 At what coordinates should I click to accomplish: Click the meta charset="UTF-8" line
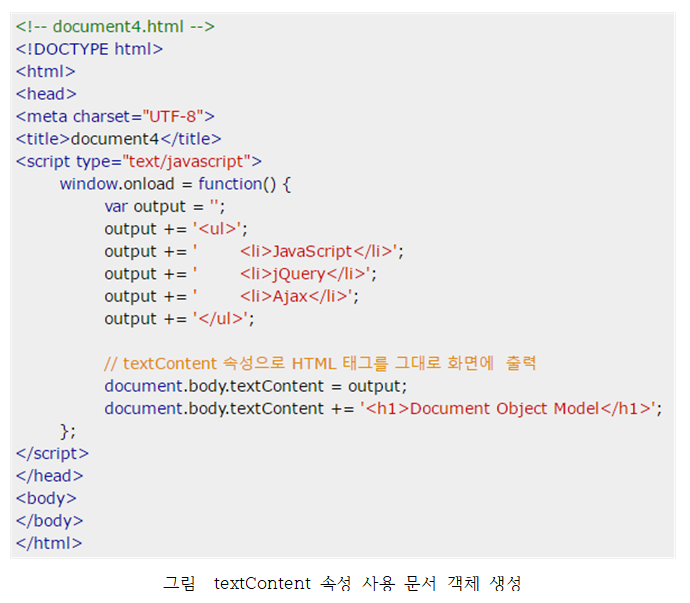click(x=115, y=117)
